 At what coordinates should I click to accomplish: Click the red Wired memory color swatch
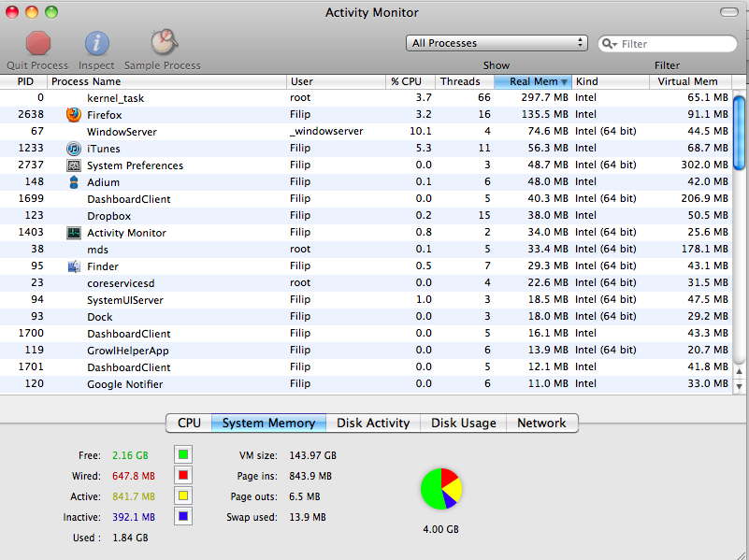(183, 475)
